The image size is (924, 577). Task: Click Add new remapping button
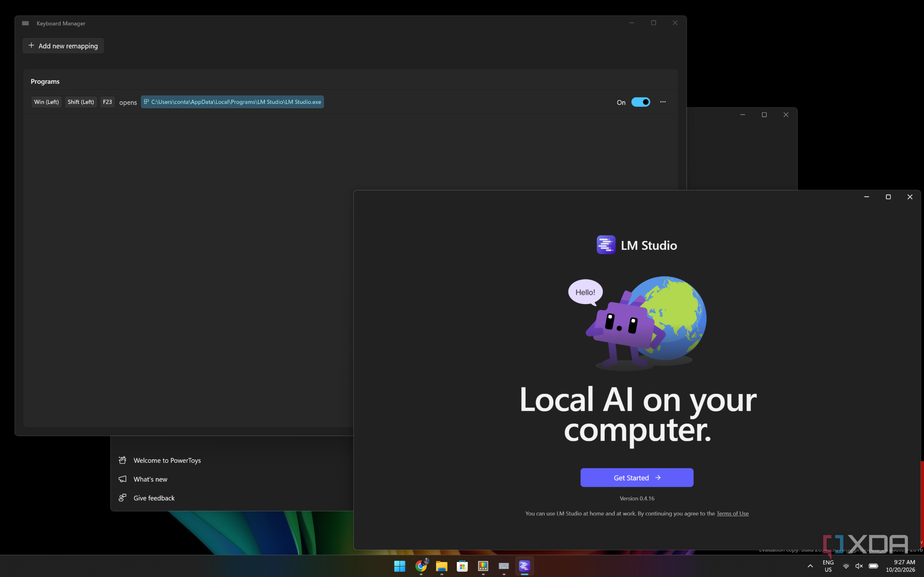coord(63,46)
